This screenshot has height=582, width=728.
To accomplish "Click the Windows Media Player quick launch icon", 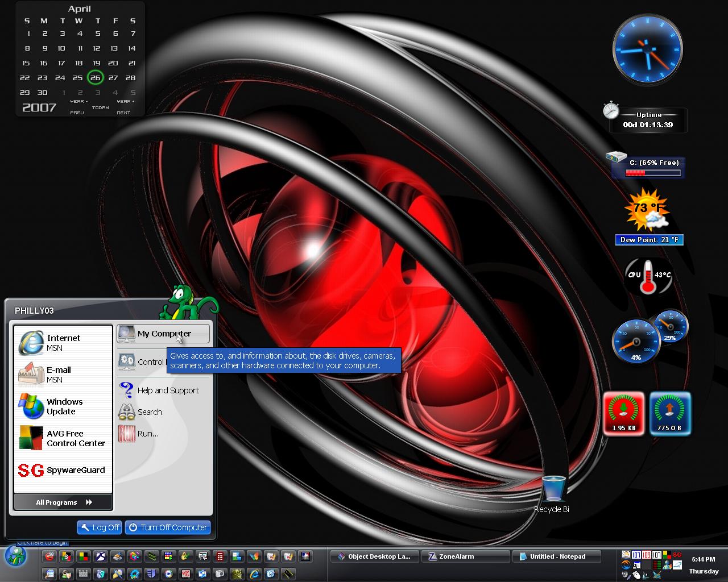I will [168, 573].
